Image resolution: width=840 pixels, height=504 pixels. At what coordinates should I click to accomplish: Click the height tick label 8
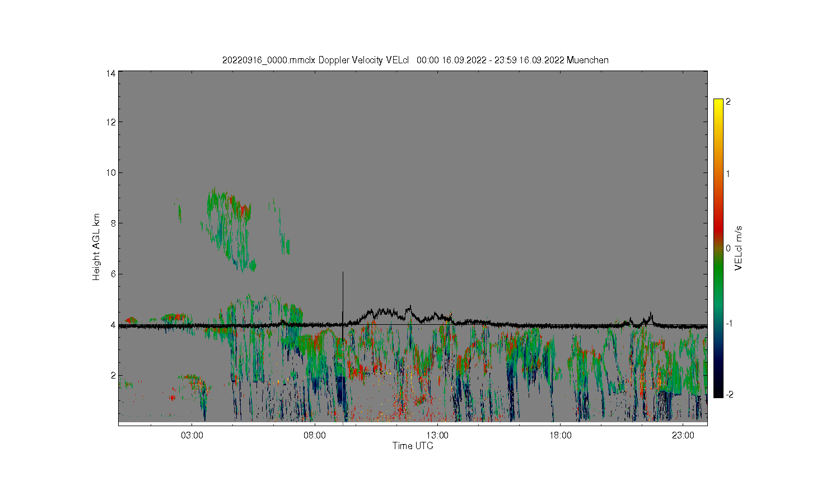(113, 223)
